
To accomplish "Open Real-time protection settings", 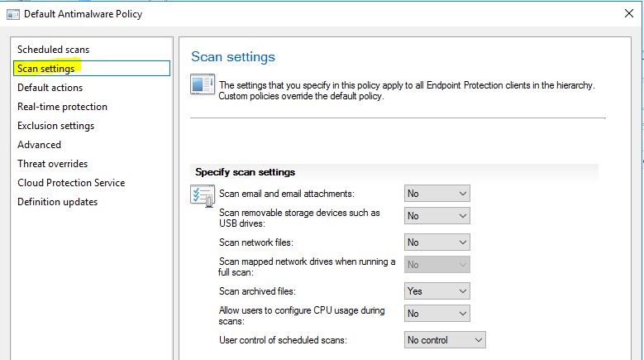I will tap(62, 107).
